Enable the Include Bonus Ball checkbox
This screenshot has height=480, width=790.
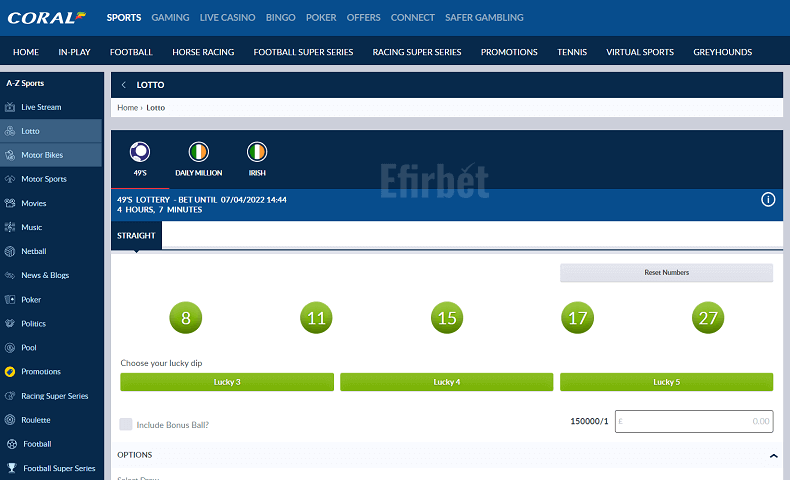tap(125, 424)
